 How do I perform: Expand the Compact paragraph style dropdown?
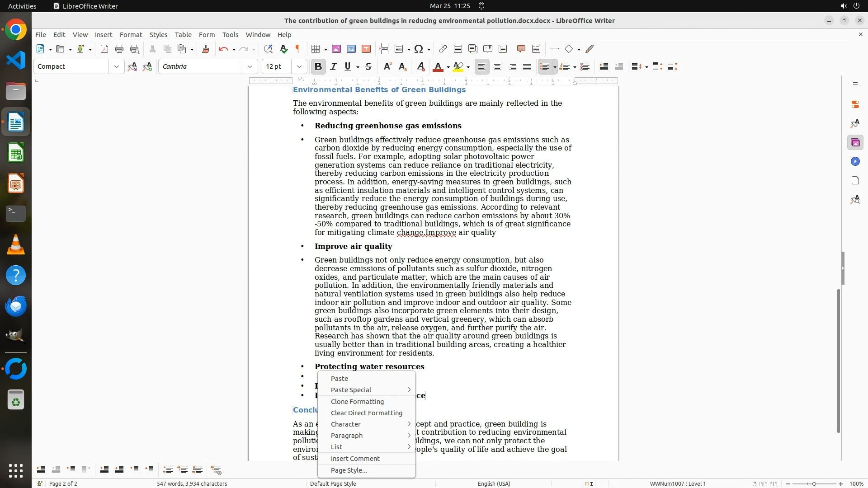coord(117,66)
